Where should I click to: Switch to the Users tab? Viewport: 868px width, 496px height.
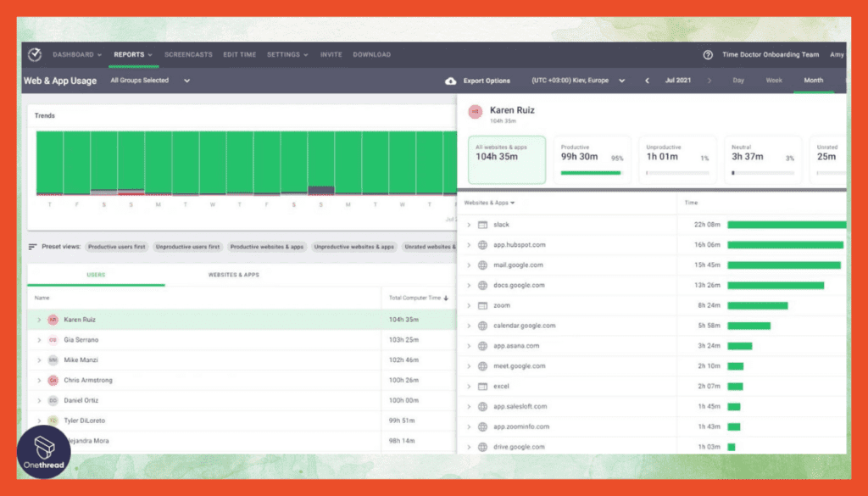pyautogui.click(x=96, y=275)
